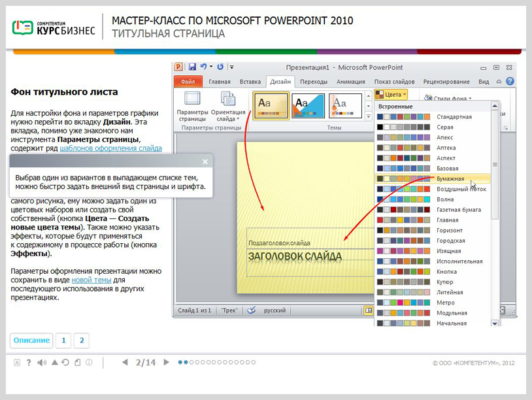Choose the Горизонт color scheme

(x=433, y=230)
